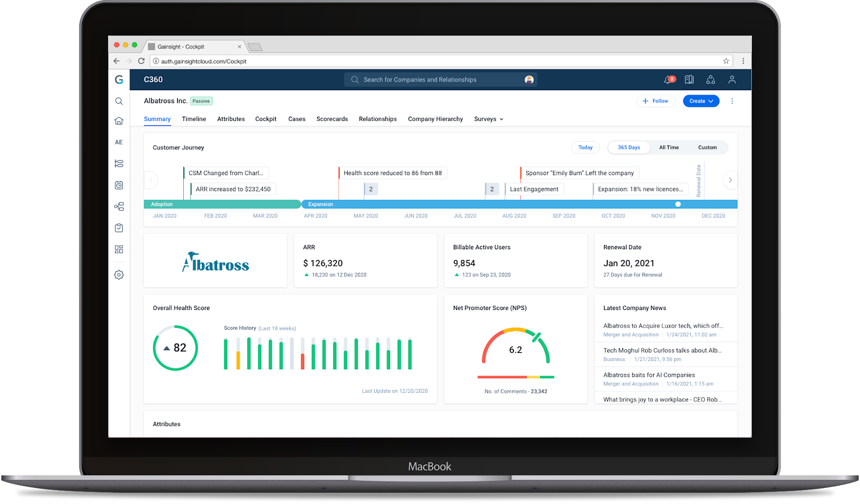Open the sidebar search icon

119,101
